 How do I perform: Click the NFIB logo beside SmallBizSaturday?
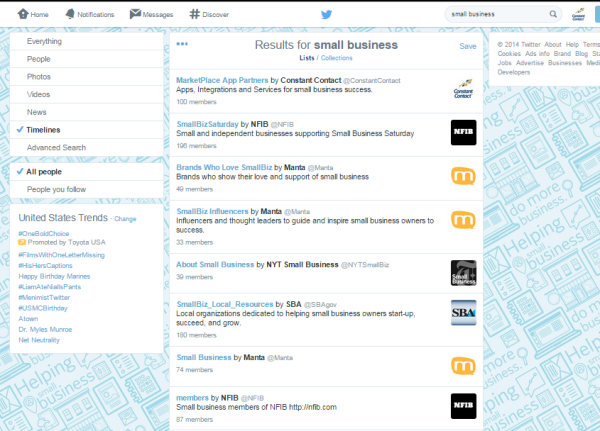[463, 132]
